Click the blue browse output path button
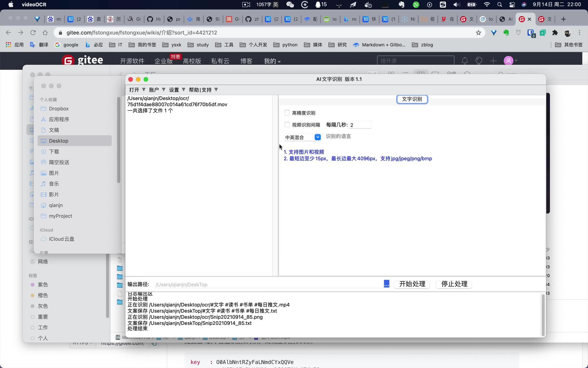The width and height of the screenshot is (588, 368). point(386,284)
